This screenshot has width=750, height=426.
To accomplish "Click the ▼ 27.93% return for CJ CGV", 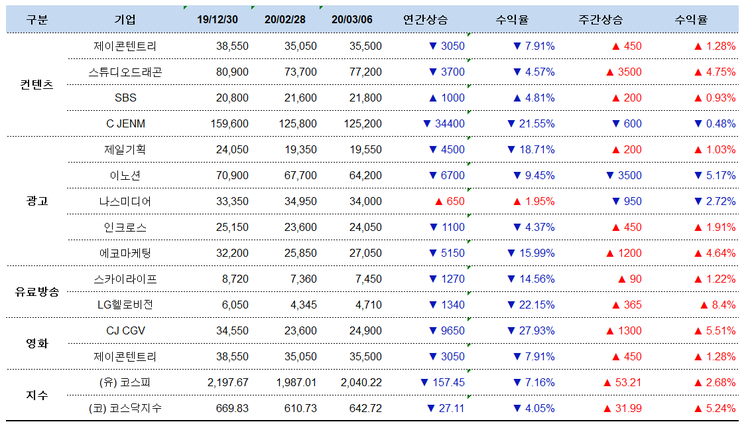I will pos(531,330).
